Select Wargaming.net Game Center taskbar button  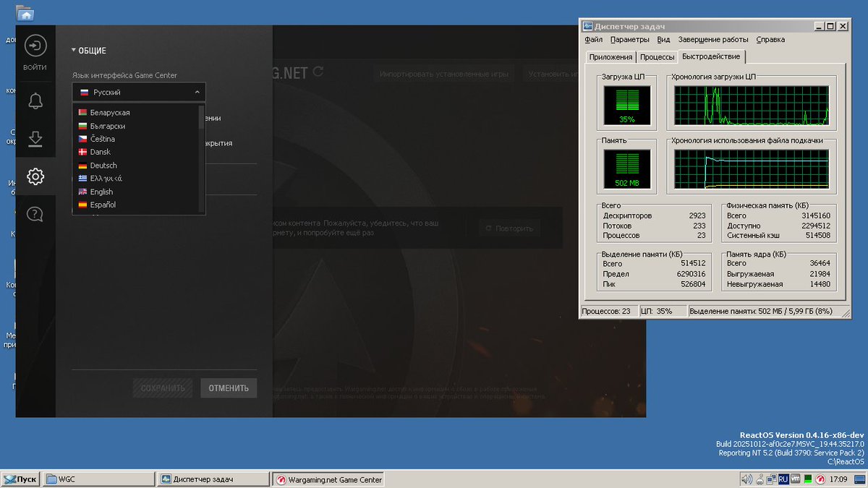pos(328,479)
